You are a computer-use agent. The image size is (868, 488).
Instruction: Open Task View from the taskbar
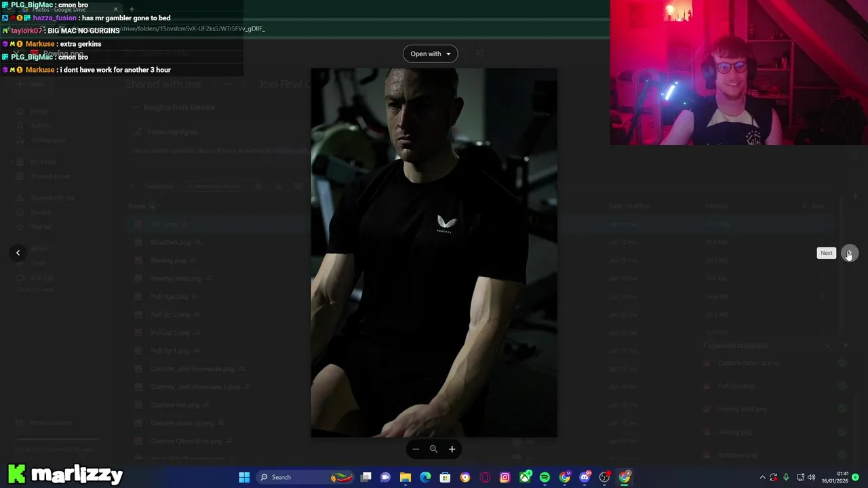click(366, 477)
